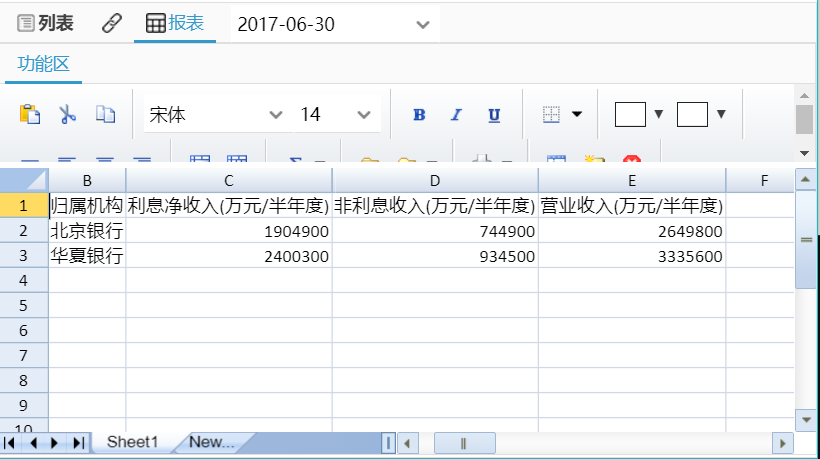Select row 1 header
Image resolution: width=820 pixels, height=459 pixels.
click(x=24, y=205)
